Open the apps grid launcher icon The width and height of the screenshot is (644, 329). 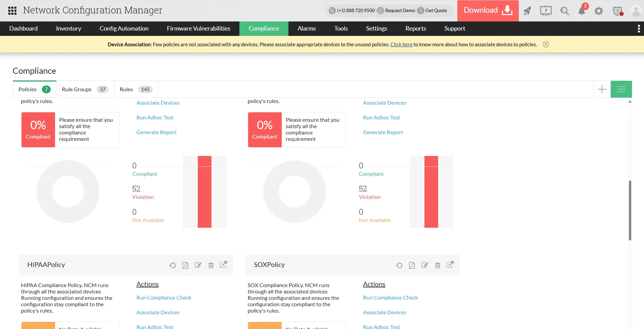12,11
